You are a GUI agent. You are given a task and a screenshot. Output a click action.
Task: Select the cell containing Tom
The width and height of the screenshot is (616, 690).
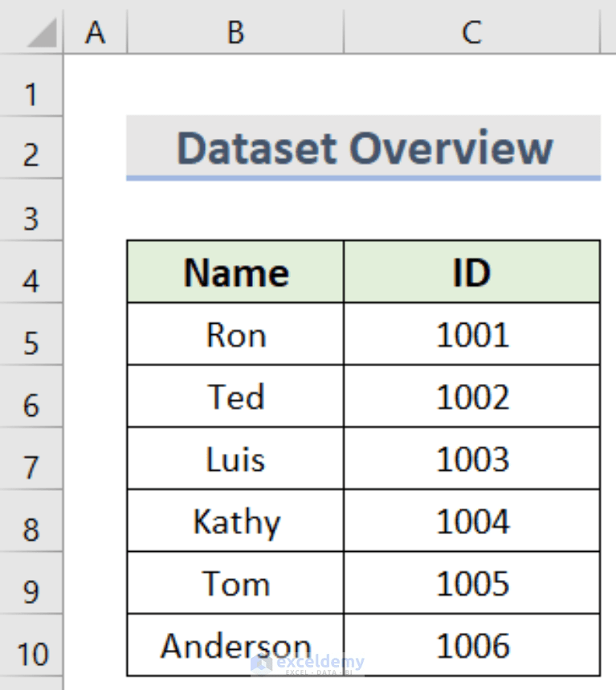[x=235, y=583]
